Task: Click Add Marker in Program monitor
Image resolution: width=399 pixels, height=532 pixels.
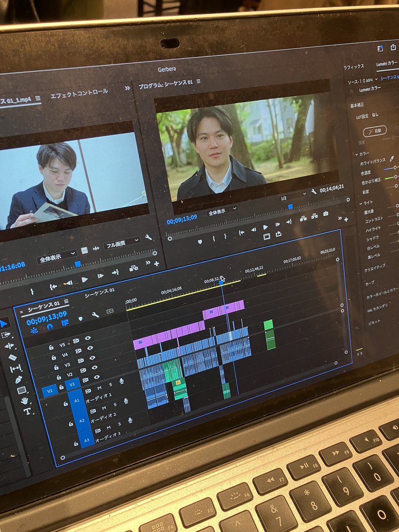Action: 199,242
